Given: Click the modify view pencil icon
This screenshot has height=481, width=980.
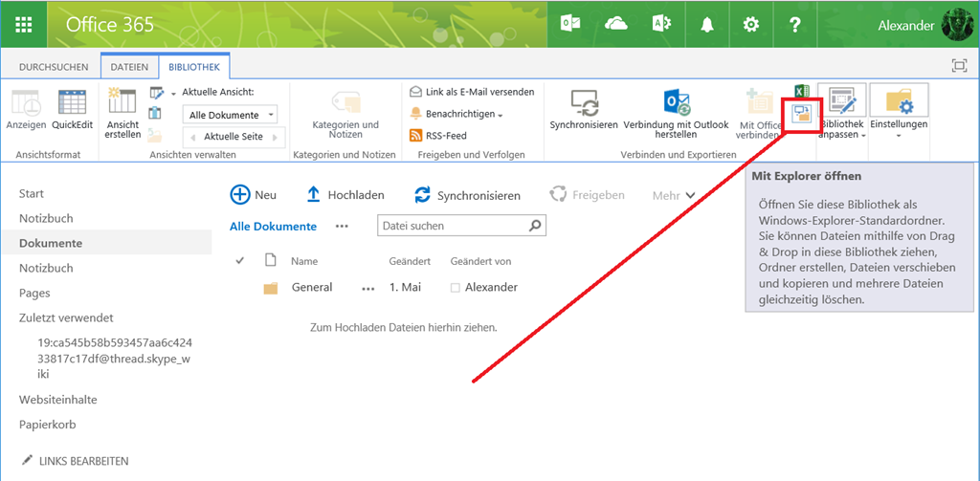Looking at the screenshot, I should [158, 94].
